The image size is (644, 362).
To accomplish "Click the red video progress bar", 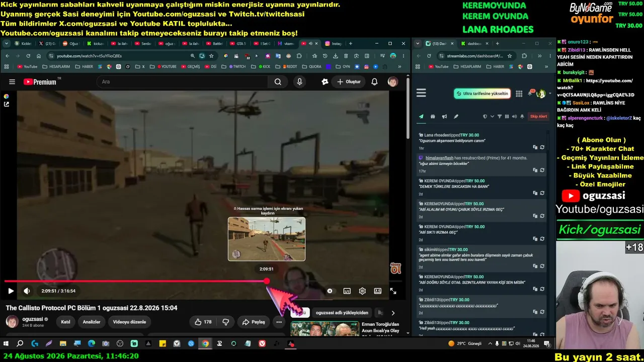I will pyautogui.click(x=135, y=282).
